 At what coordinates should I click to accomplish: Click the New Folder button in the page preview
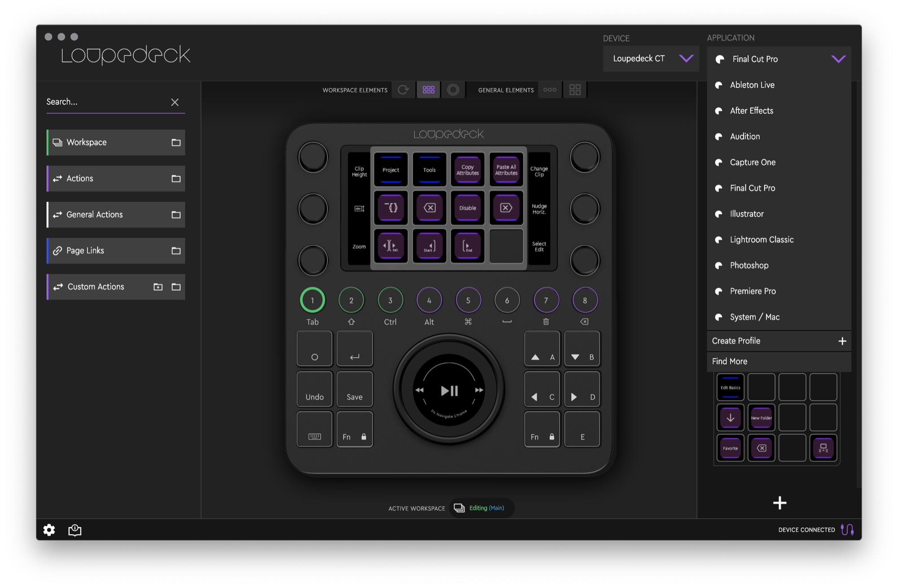761,417
